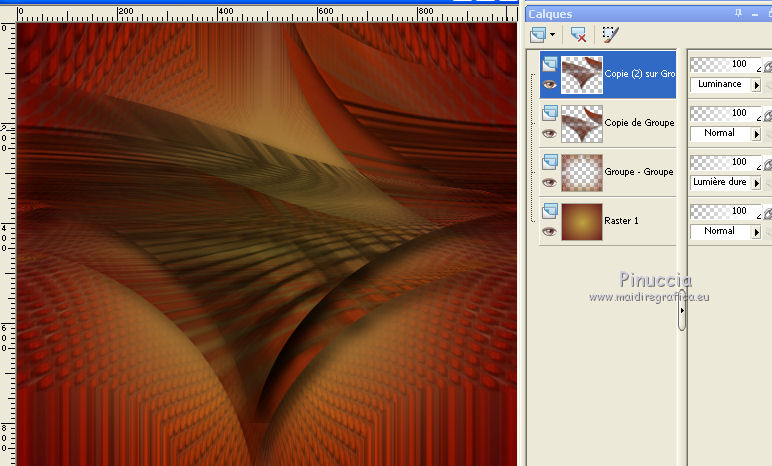Click the layer type icon of Groupe - Groupe
Viewport: 772px width, 466px height.
pyautogui.click(x=550, y=162)
